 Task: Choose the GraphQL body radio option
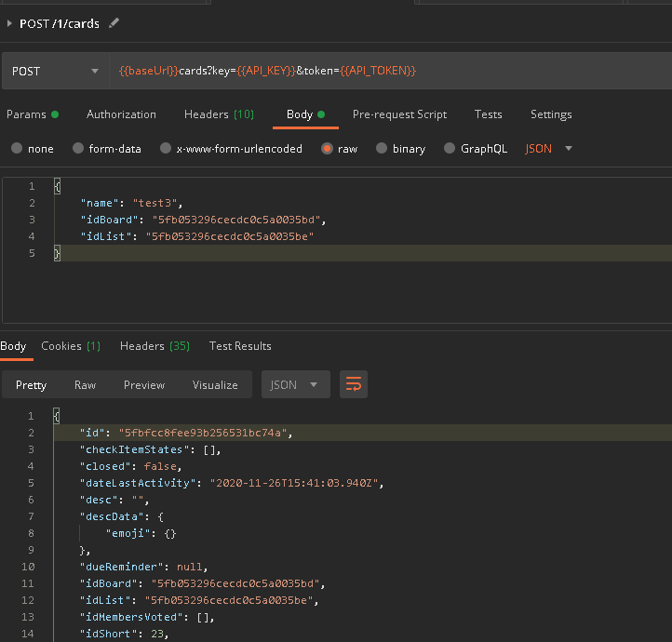450,148
